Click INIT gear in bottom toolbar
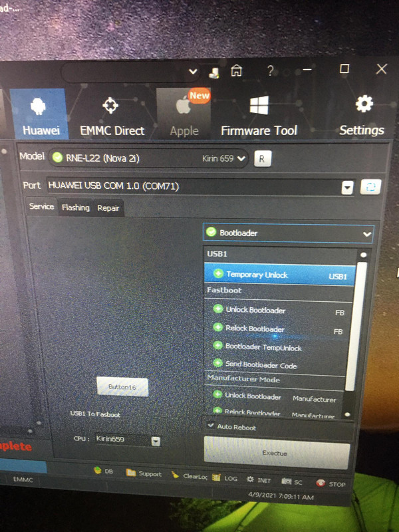Viewport: 399px width, 532px height. [259, 480]
